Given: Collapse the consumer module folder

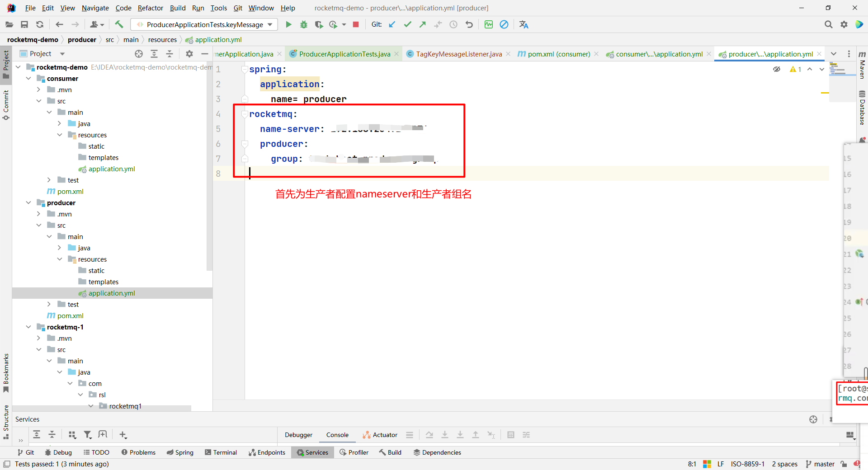Looking at the screenshot, I should pos(28,79).
